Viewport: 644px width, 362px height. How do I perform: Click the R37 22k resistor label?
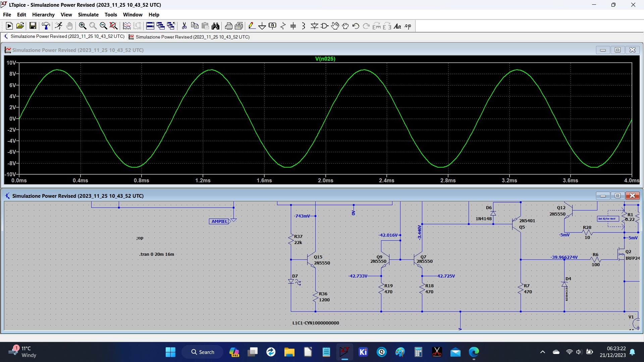pyautogui.click(x=298, y=239)
